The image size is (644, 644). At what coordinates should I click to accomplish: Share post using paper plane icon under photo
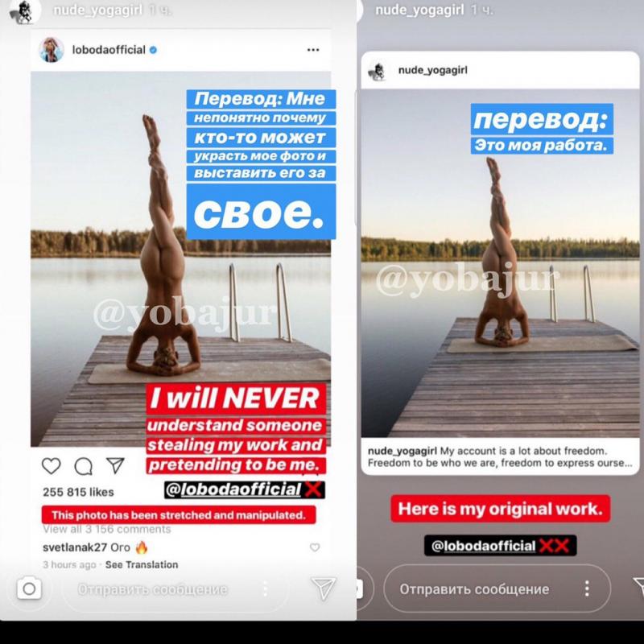click(x=115, y=465)
